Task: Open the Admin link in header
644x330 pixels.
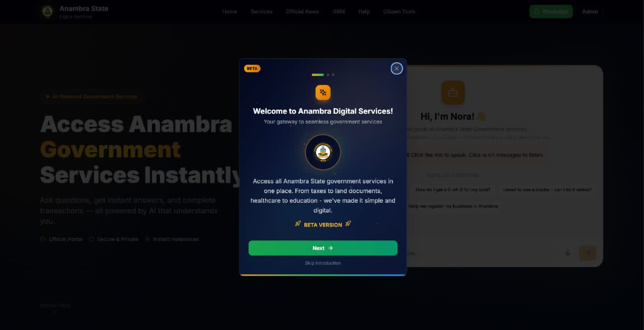Action: click(590, 12)
